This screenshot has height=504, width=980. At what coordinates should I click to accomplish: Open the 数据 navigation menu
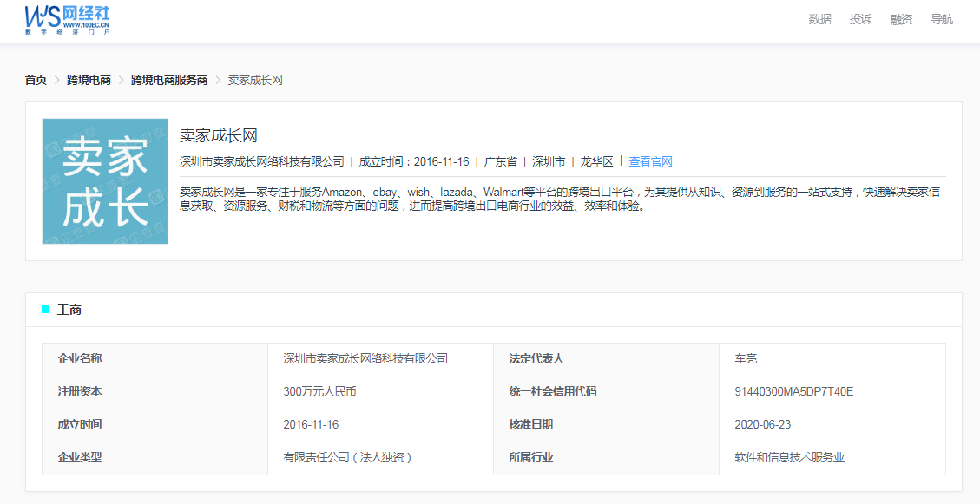coord(819,19)
